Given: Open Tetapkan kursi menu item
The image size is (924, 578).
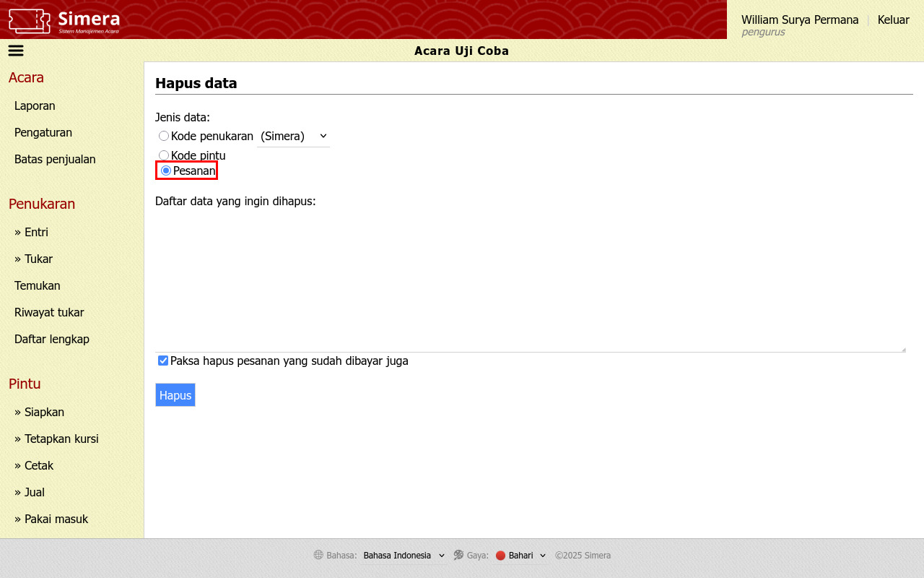Looking at the screenshot, I should (56, 439).
